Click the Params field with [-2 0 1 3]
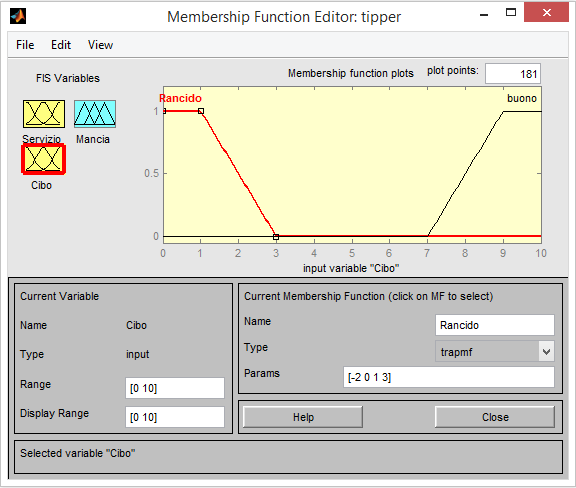 [449, 377]
